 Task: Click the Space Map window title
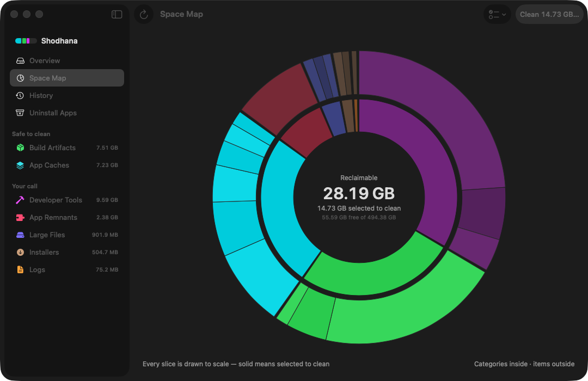tap(181, 14)
